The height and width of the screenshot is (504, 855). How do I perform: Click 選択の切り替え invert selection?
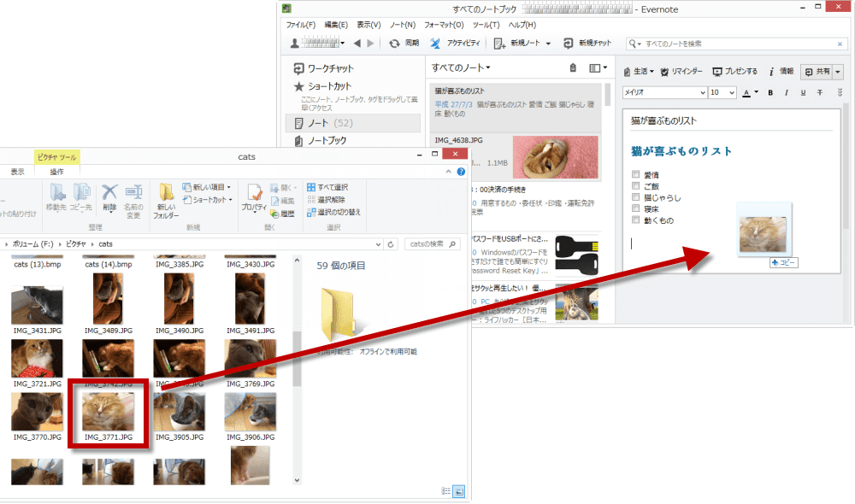click(333, 212)
